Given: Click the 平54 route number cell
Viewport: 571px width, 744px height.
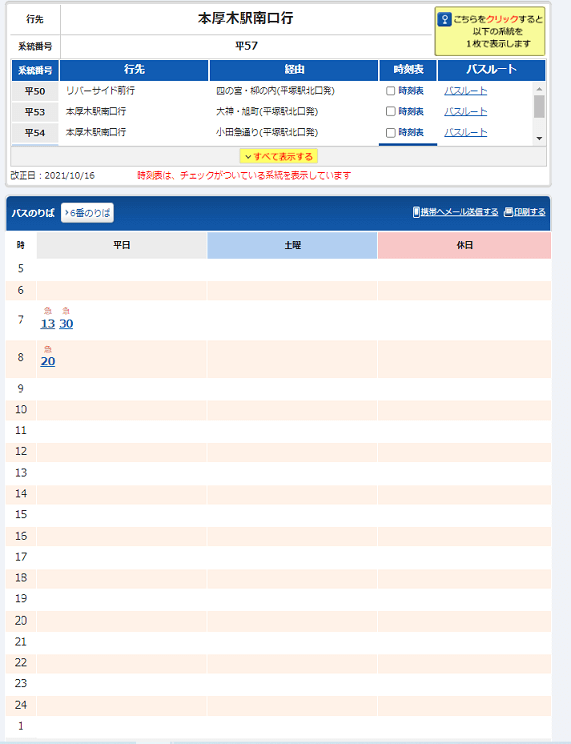Looking at the screenshot, I should tap(35, 133).
